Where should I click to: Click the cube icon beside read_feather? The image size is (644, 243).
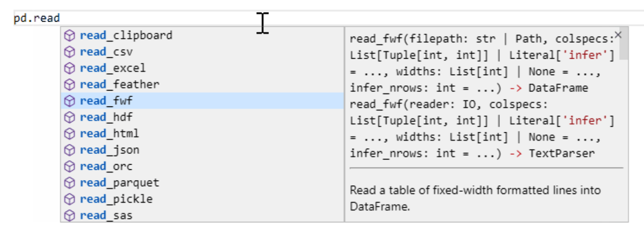pos(69,85)
